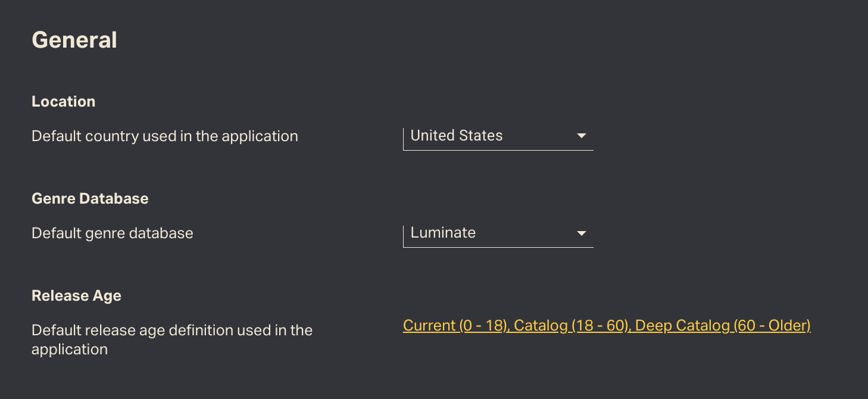Click the Location section heading
This screenshot has height=399, width=868.
[63, 101]
